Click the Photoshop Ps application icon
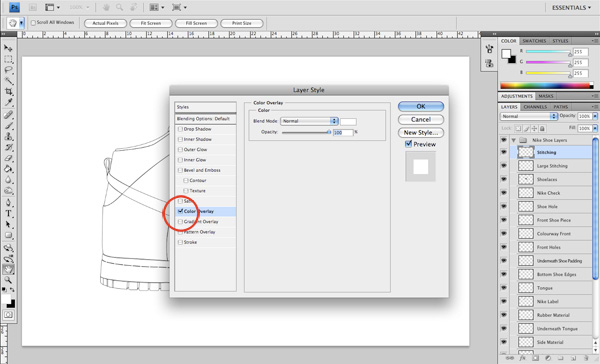 14,7
